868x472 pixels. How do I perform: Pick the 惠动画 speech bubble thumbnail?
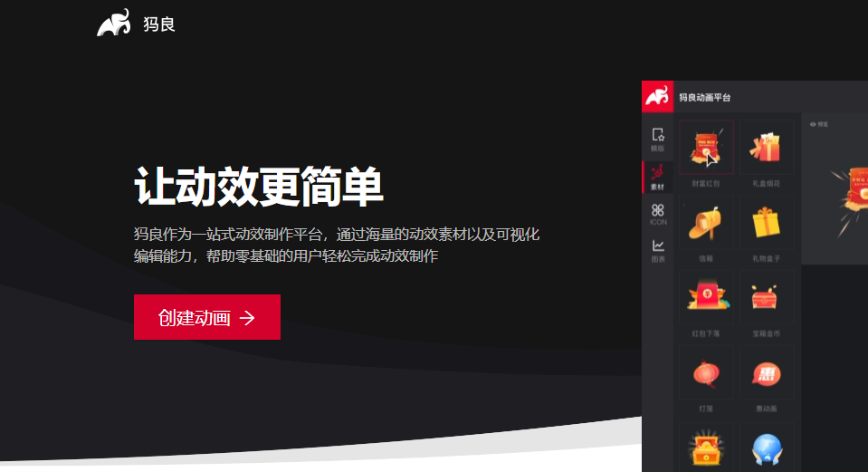(x=767, y=373)
